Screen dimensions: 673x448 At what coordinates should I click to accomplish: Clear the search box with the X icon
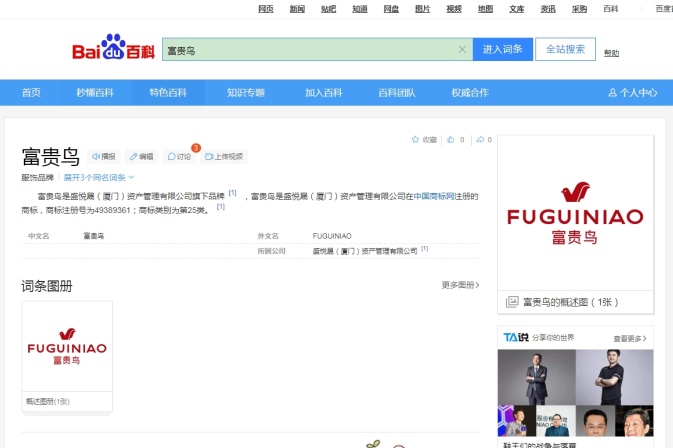(x=462, y=49)
